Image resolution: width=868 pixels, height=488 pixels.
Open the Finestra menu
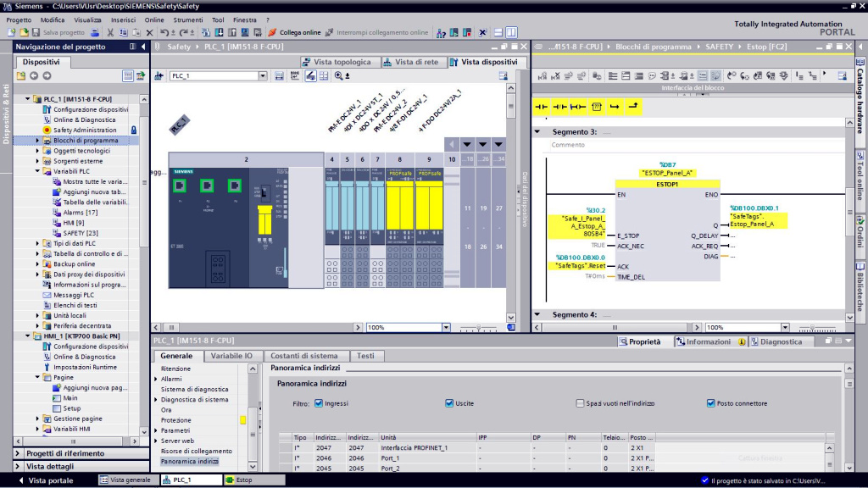(x=245, y=20)
